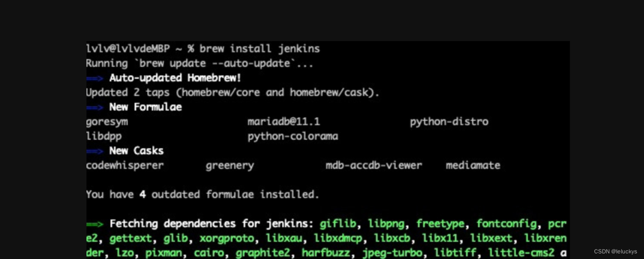The width and height of the screenshot is (644, 259).
Task: Click the 'Auto-updated Homebrew!' heading
Action: click(x=175, y=78)
